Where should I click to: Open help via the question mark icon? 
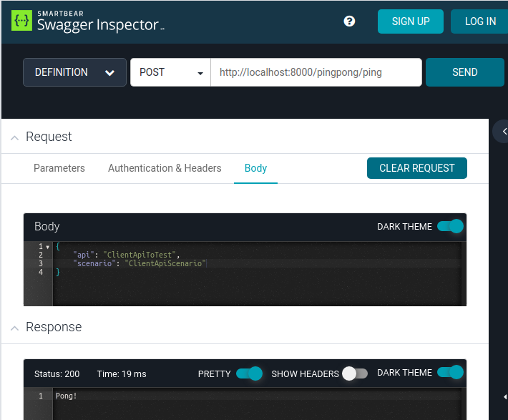pyautogui.click(x=349, y=21)
